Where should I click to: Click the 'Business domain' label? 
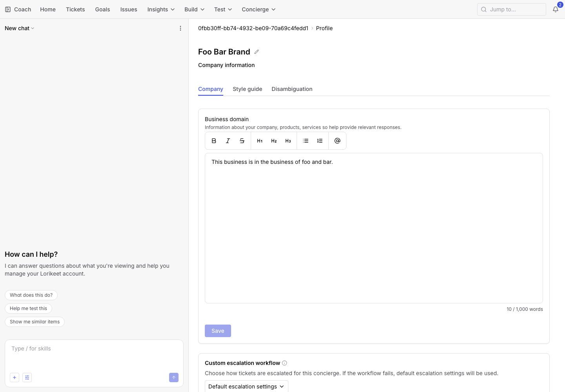point(227,119)
